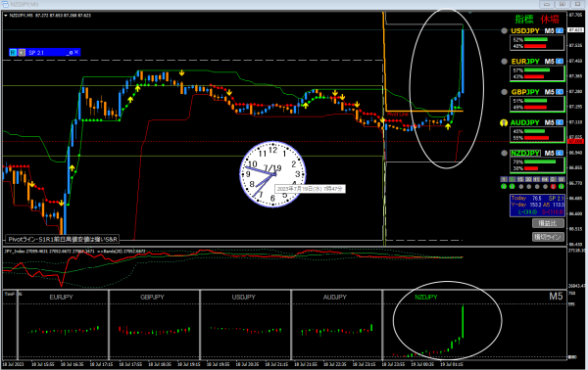Screen dimensions: 588x370
Task: Click grey indicator dot under H1 timeframe
Action: [x=537, y=187]
